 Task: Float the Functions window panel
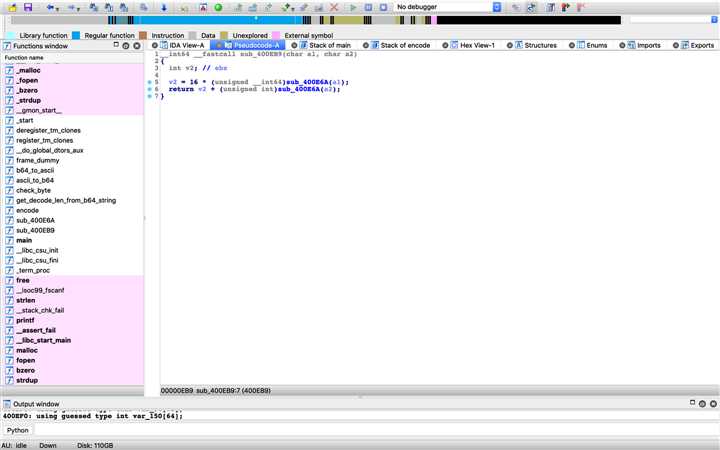click(x=116, y=45)
